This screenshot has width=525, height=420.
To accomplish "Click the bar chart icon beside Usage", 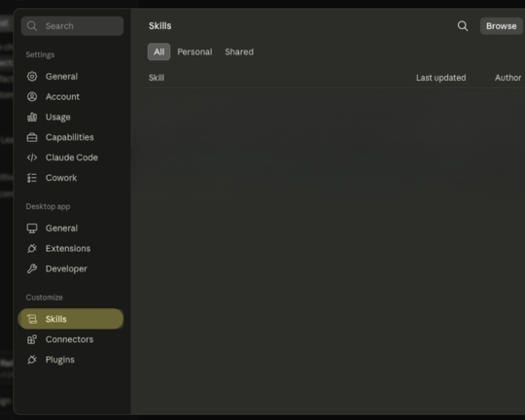I will point(32,117).
